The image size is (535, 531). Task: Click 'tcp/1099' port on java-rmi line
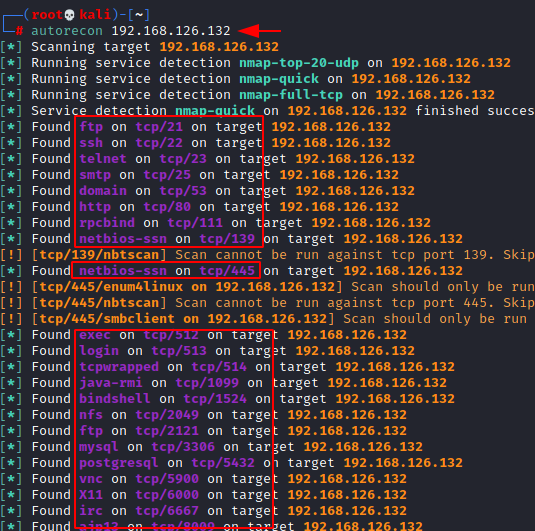(207, 383)
